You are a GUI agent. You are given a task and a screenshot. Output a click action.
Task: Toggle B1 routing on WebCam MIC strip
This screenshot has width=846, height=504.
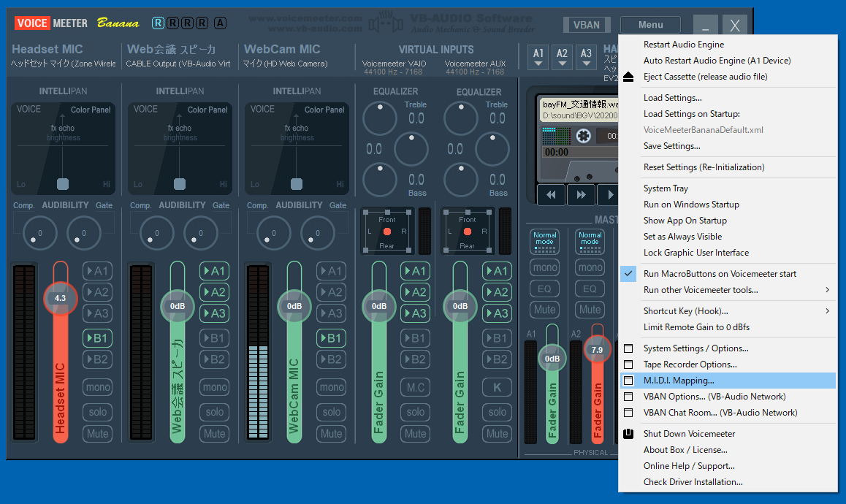[x=331, y=338]
